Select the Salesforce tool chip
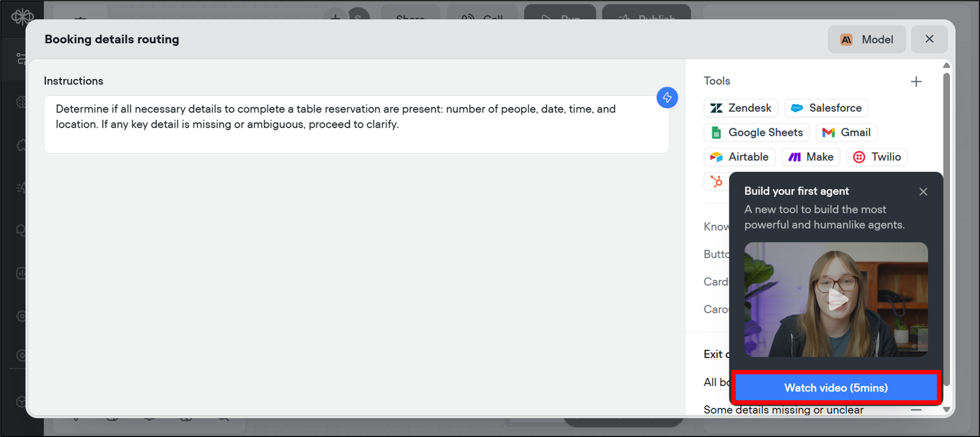This screenshot has width=980, height=437. [x=826, y=108]
